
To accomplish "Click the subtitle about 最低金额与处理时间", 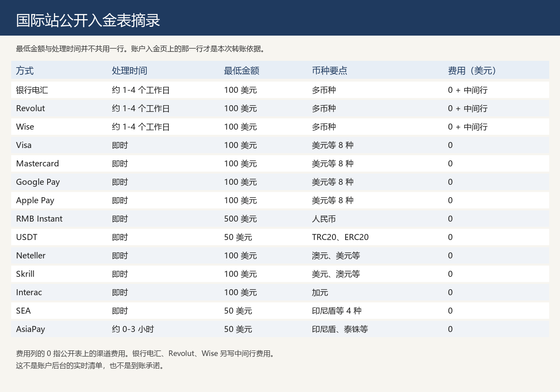I will click(141, 49).
